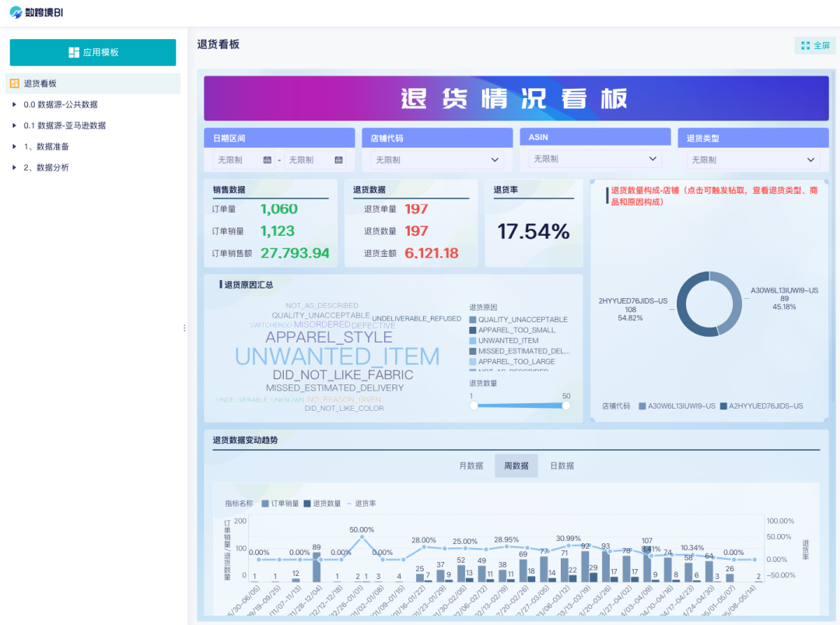840x625 pixels.
Task: Click the 退货金额 value 6,121.18
Action: 431,253
